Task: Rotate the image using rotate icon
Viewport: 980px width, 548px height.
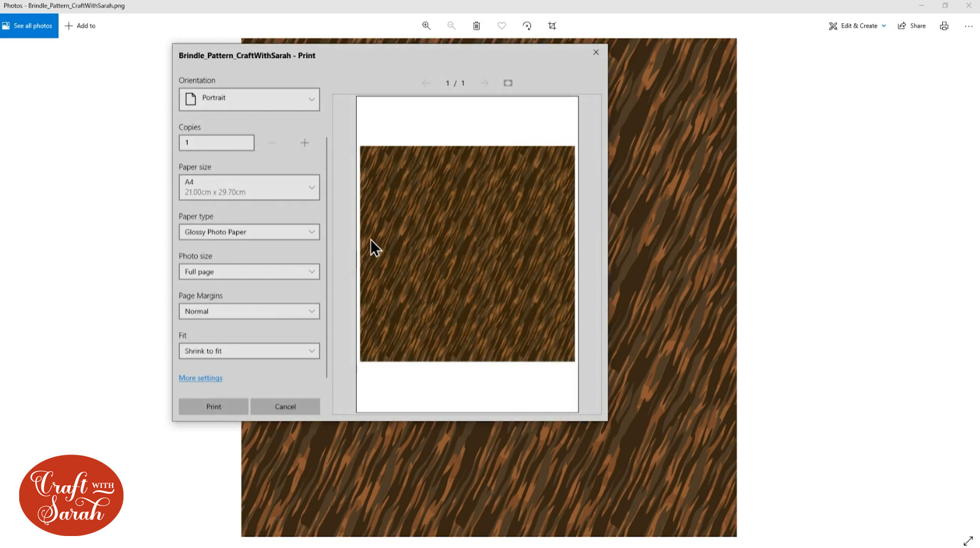Action: tap(527, 26)
